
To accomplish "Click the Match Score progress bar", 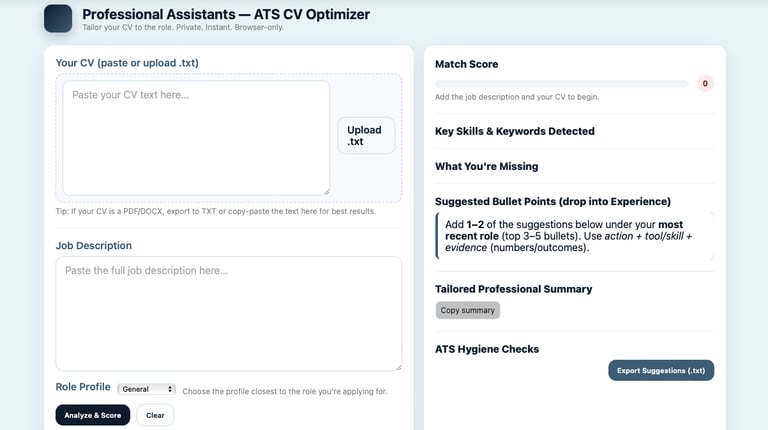I will 561,84.
